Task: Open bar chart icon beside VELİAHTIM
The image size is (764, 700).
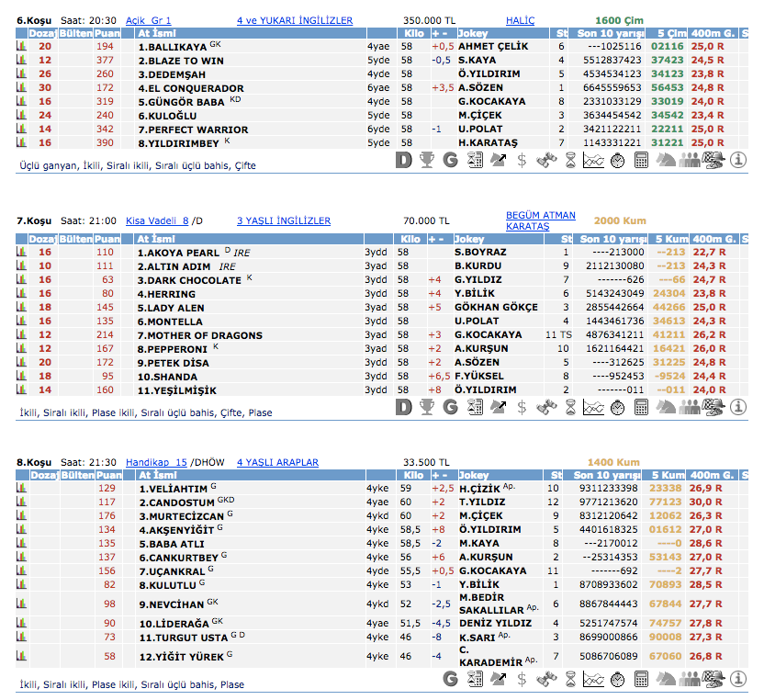Action: click(x=21, y=488)
